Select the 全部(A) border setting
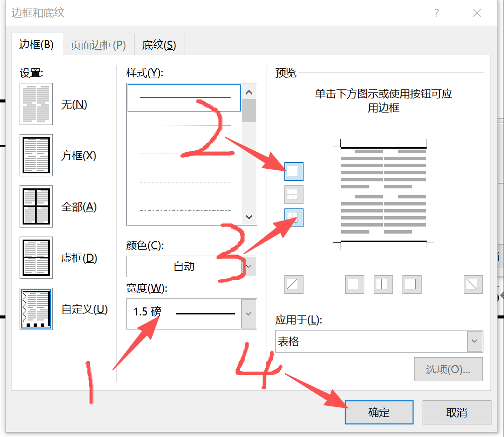This screenshot has height=437, width=504. click(36, 206)
